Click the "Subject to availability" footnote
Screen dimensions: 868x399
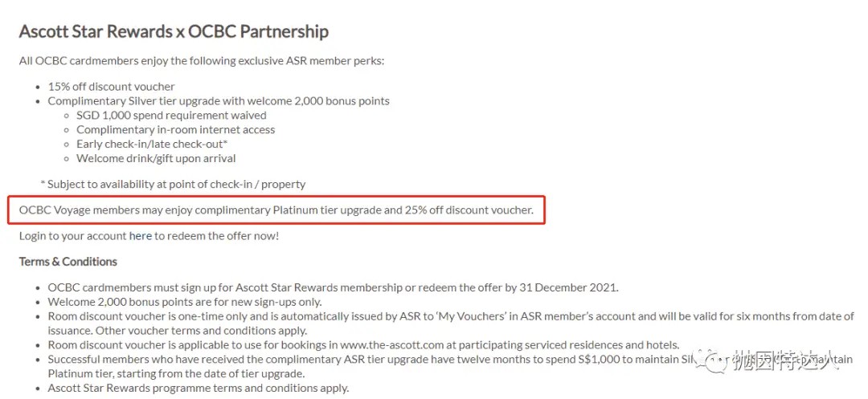point(173,185)
